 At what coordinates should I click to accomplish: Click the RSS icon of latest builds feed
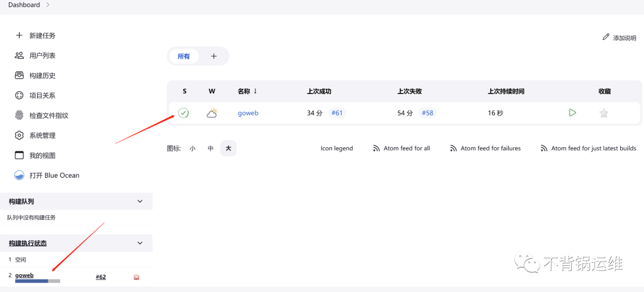(544, 148)
